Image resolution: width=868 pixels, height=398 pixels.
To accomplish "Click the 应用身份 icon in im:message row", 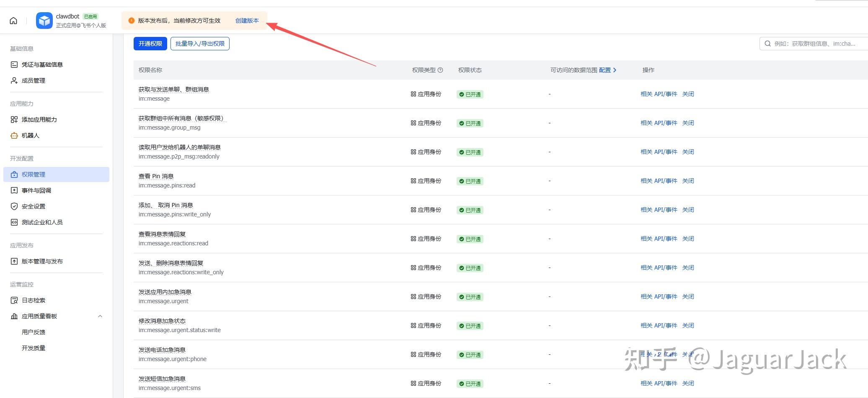I will [x=413, y=94].
